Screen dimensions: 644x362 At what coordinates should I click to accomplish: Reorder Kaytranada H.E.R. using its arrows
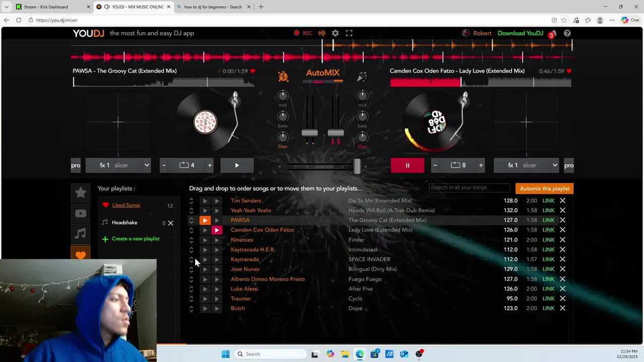[191, 250]
